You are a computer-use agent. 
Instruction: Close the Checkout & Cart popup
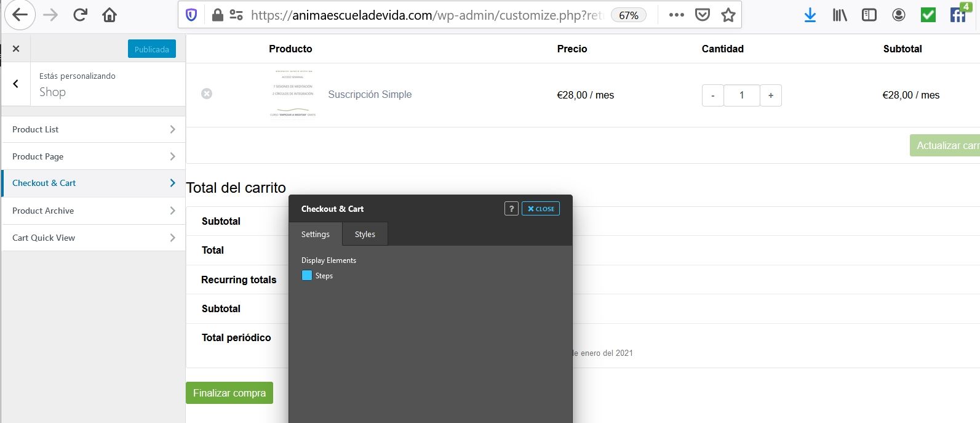541,209
